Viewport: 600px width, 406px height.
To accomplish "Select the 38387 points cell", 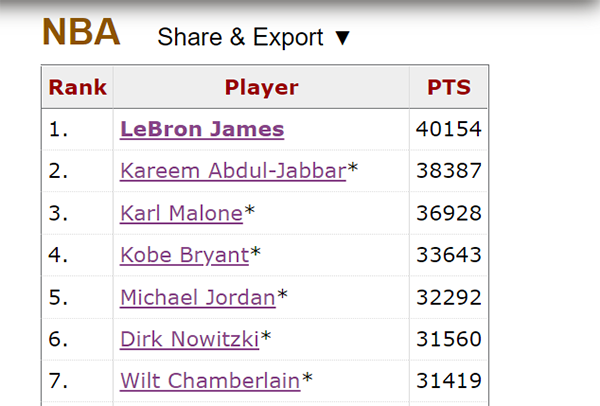I will pyautogui.click(x=449, y=171).
